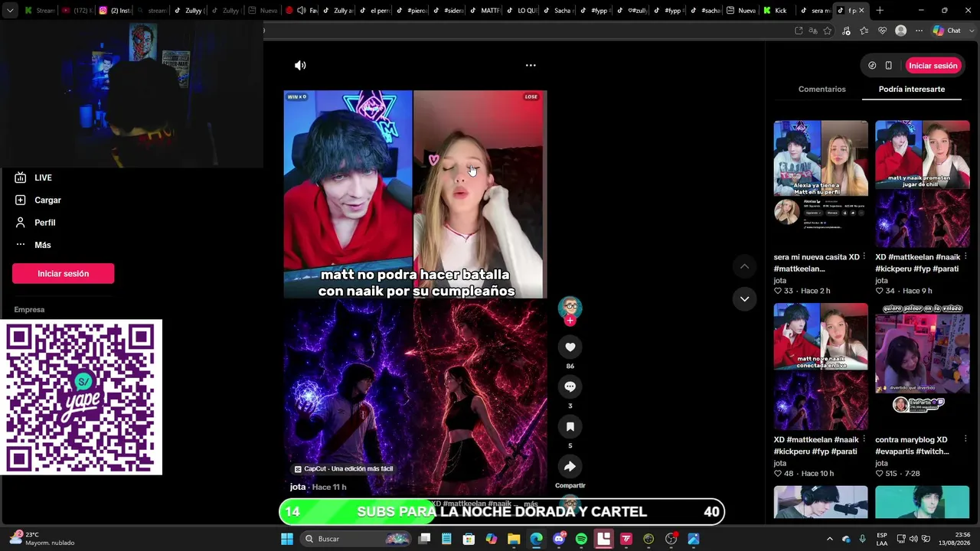The height and width of the screenshot is (551, 980).
Task: Switch to the Comentarios tab
Action: (822, 90)
